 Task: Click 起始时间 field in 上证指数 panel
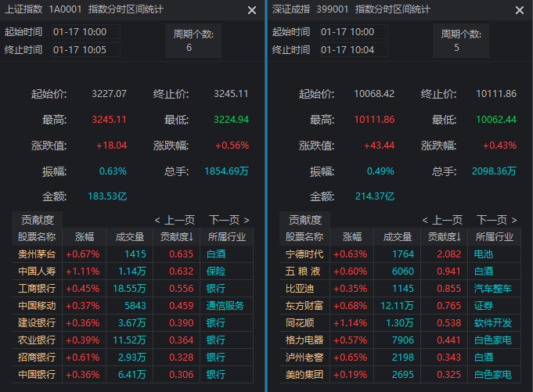tap(85, 32)
